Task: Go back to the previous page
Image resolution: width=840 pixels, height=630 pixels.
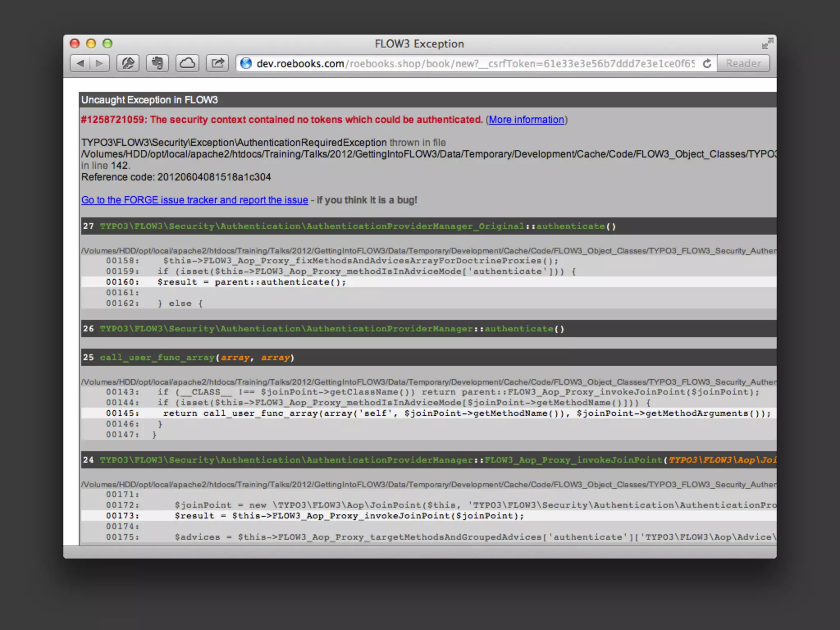Action: tap(80, 64)
